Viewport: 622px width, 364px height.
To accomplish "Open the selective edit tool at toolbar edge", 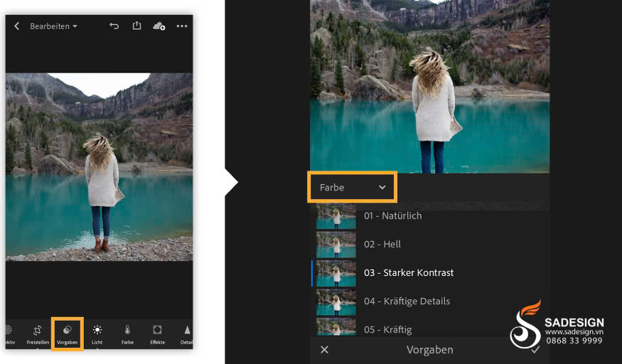I will point(9,334).
